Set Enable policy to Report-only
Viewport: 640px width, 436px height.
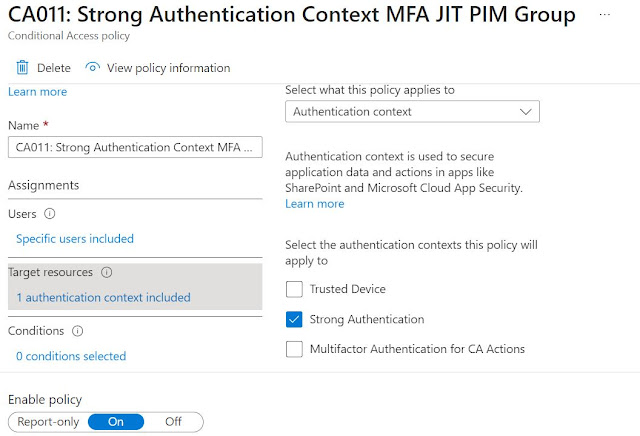49,422
